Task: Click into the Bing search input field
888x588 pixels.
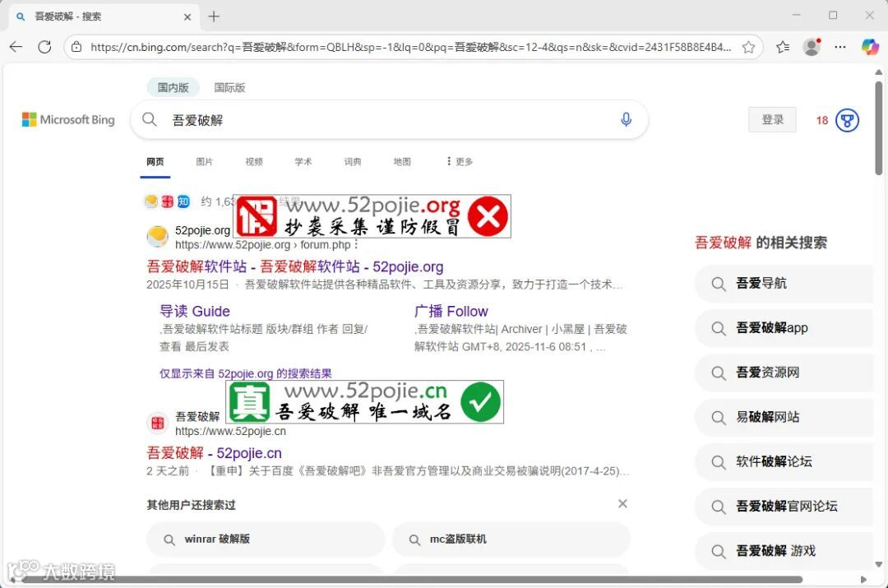Action: point(391,119)
